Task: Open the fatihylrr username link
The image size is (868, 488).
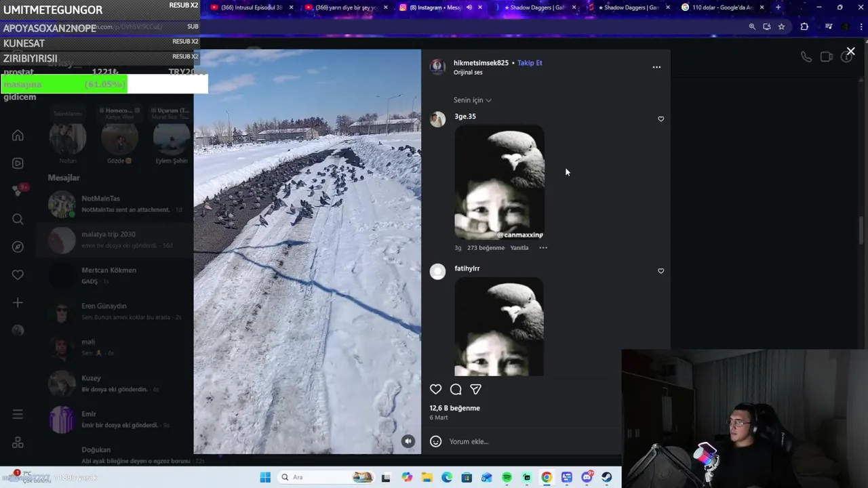Action: click(x=467, y=268)
